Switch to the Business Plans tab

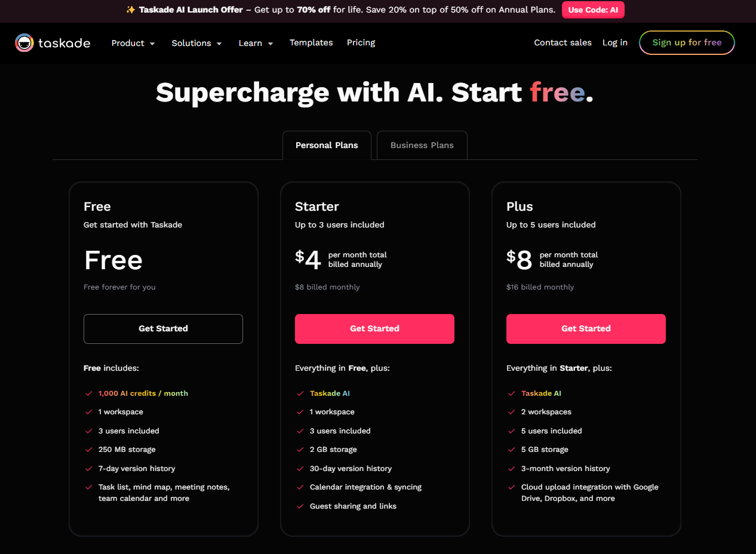[x=422, y=145]
